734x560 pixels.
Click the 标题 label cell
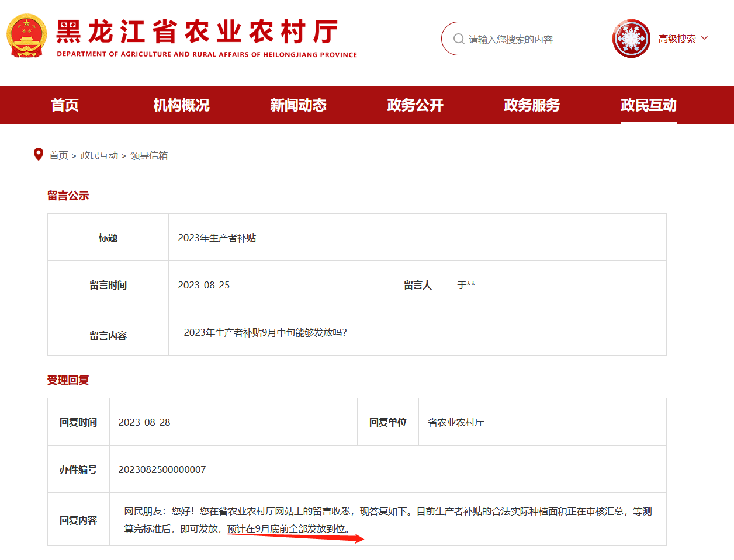coord(108,238)
